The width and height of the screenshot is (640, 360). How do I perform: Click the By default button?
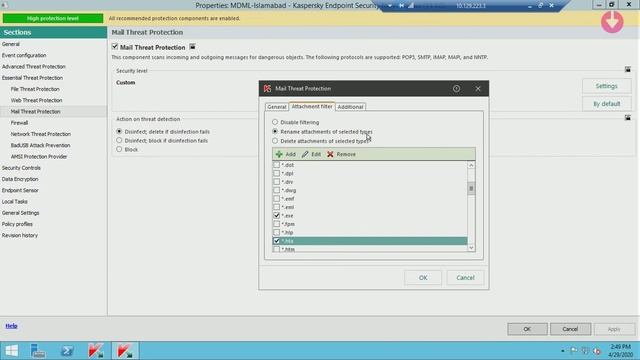point(607,104)
